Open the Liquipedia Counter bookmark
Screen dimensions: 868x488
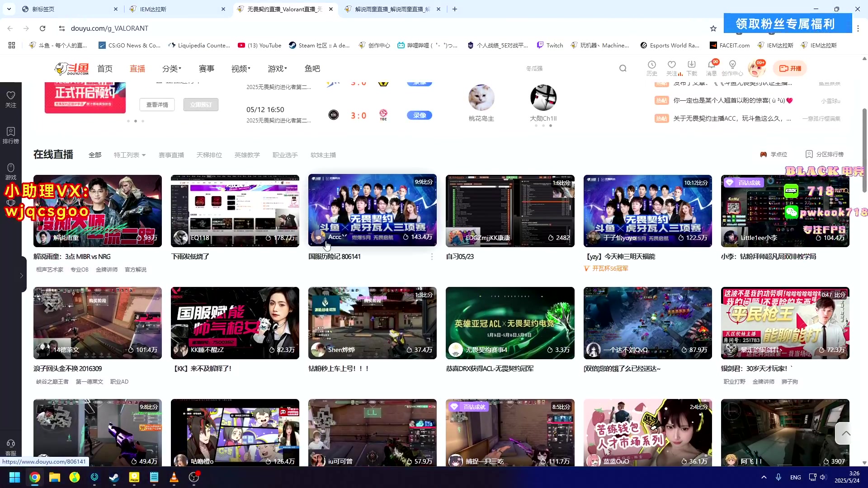pos(199,45)
